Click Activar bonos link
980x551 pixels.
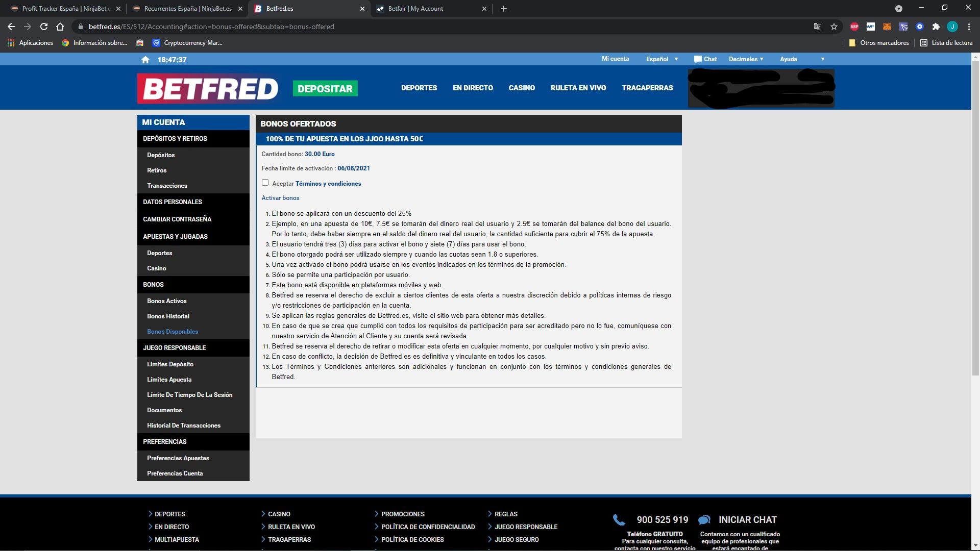point(280,198)
